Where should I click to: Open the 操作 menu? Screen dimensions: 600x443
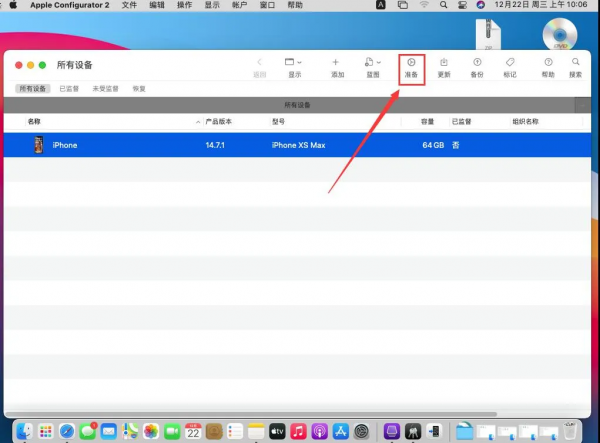pos(184,5)
